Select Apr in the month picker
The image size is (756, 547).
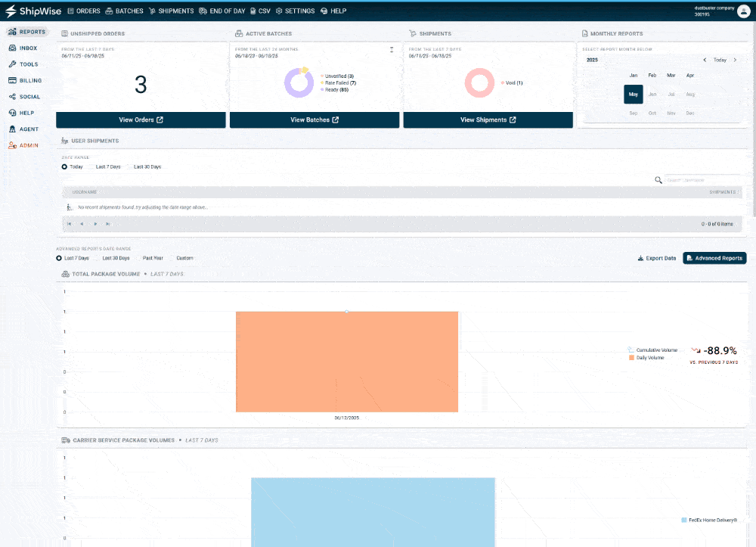[690, 75]
